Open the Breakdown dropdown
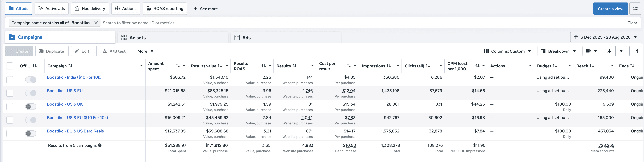Image resolution: width=644 pixels, height=162 pixels. 558,51
